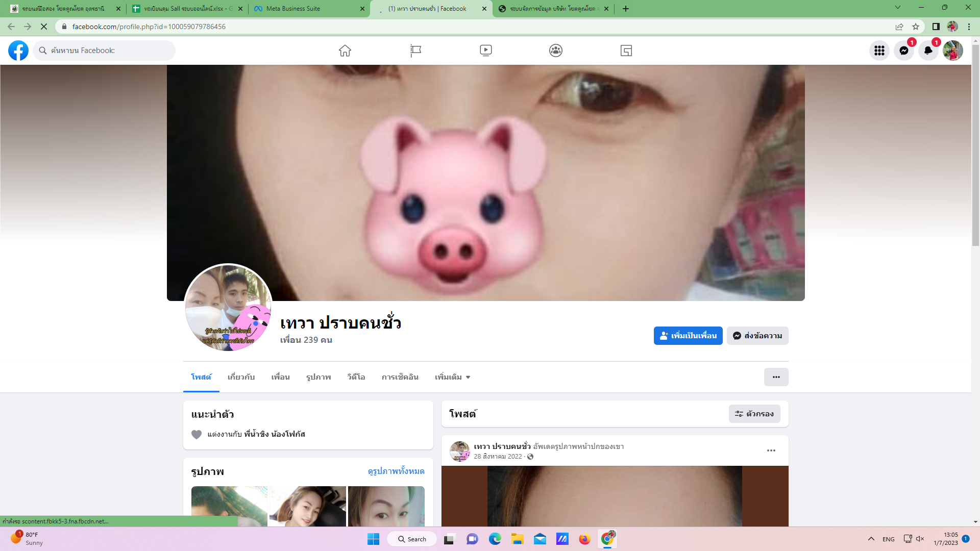Open the Windows Start button

pos(373,539)
